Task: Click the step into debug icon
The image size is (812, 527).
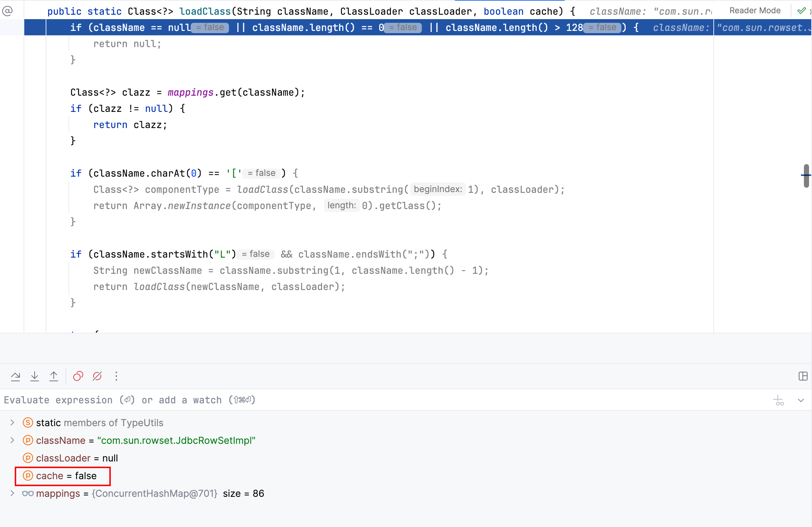Action: click(x=35, y=376)
